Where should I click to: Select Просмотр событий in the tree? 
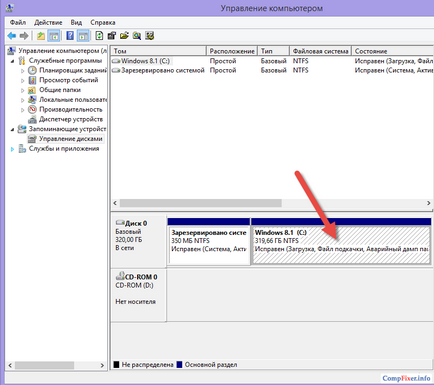point(69,80)
